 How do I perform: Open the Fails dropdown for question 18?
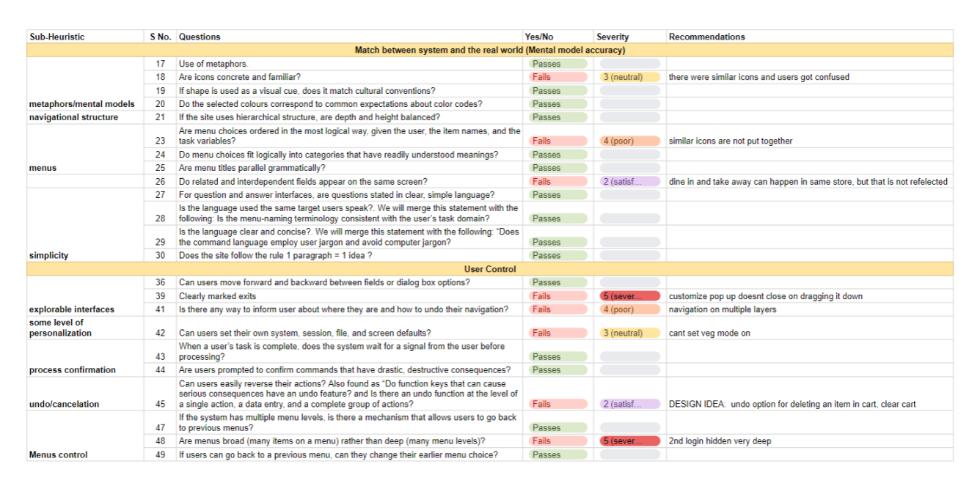pyautogui.click(x=557, y=77)
